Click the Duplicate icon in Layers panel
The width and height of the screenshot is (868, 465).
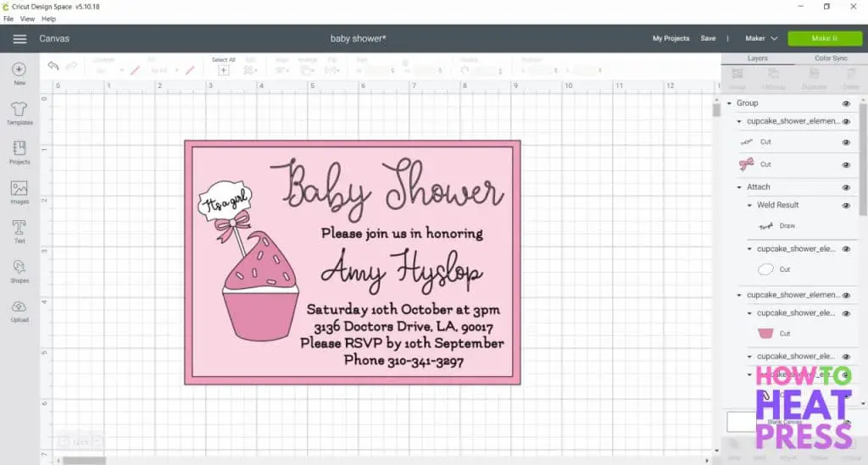[814, 74]
